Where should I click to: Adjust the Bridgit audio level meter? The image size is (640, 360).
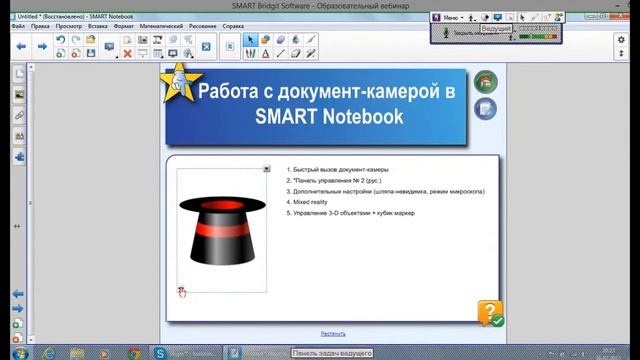[x=538, y=36]
